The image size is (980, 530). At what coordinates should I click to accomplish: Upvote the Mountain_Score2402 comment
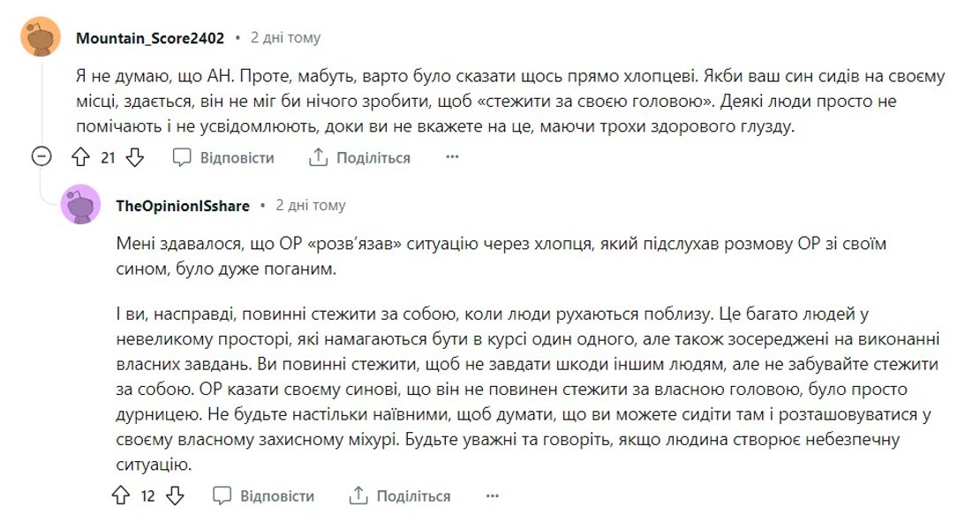(x=80, y=158)
